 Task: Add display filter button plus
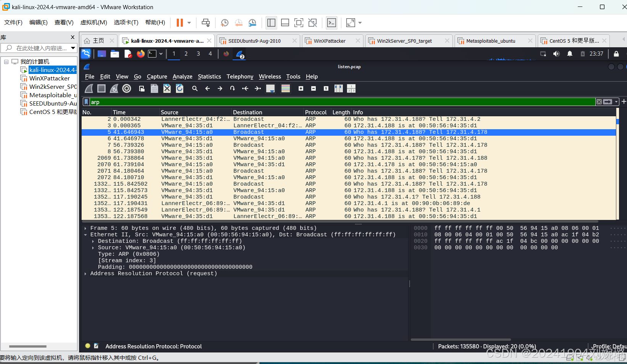[x=624, y=101]
